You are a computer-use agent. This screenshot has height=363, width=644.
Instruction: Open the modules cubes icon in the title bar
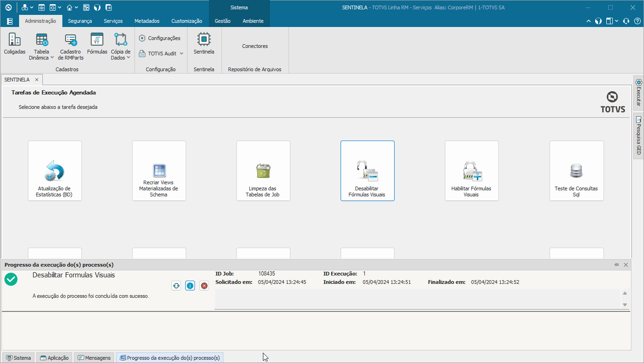coord(25,7)
